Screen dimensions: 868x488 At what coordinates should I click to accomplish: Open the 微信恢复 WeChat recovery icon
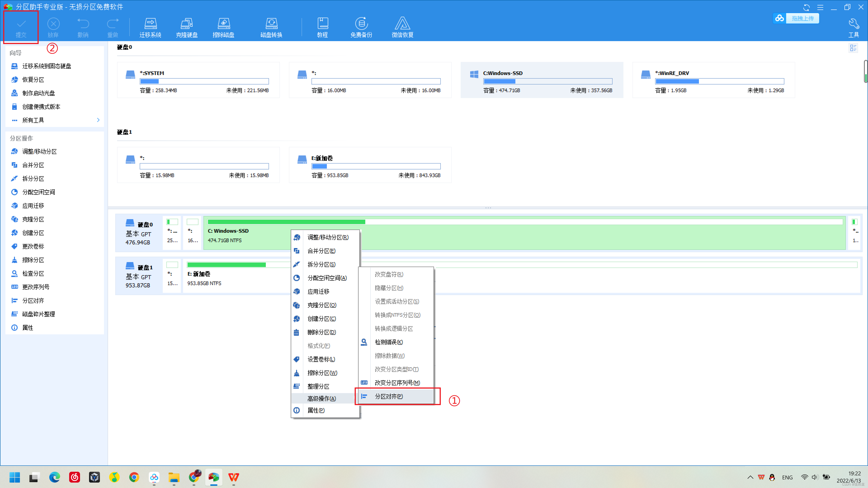coord(402,27)
